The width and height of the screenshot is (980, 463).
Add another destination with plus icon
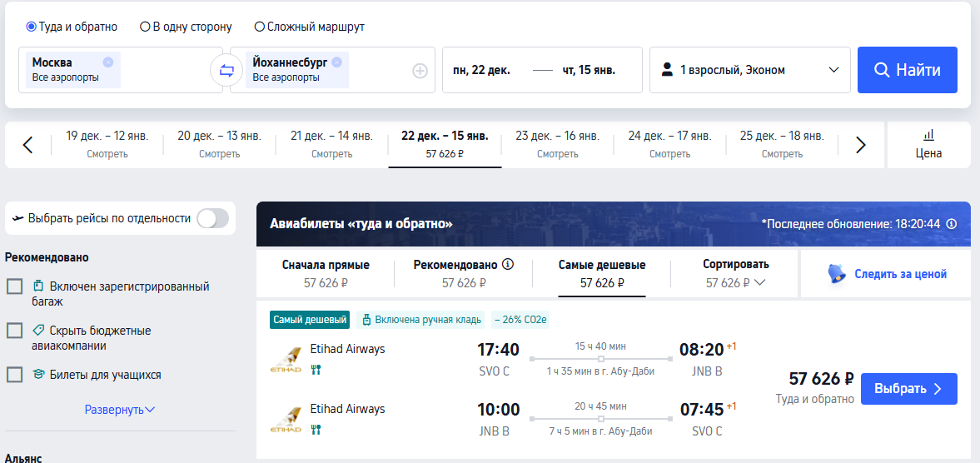pos(420,71)
